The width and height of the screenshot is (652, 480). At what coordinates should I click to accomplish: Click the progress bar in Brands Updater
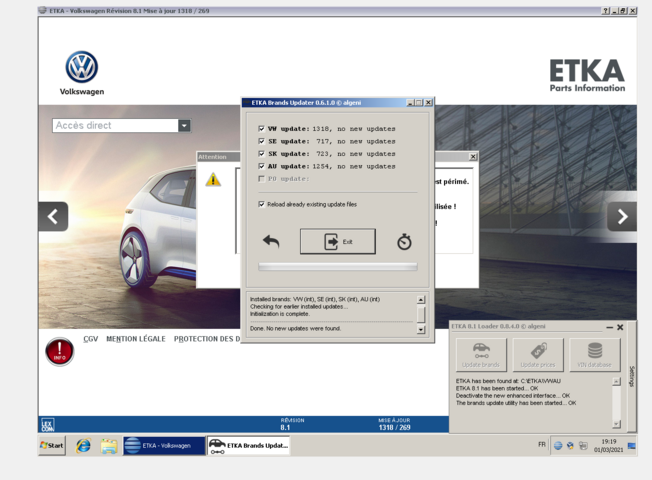pyautogui.click(x=338, y=267)
